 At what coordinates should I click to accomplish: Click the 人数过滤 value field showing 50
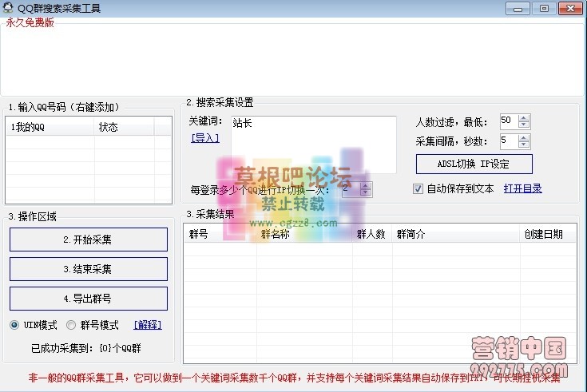(x=510, y=121)
